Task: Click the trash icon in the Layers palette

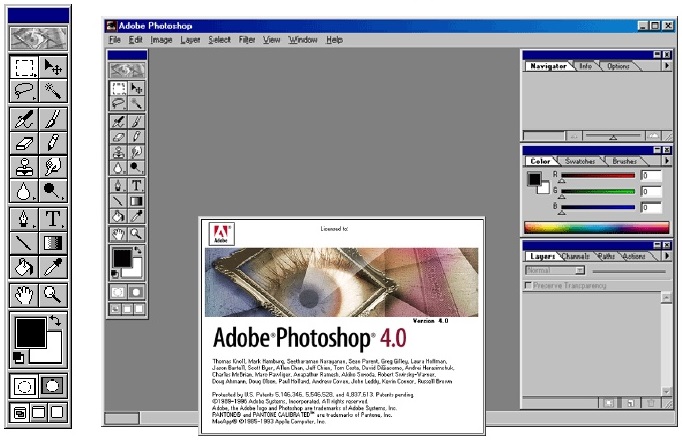Action: (x=651, y=403)
